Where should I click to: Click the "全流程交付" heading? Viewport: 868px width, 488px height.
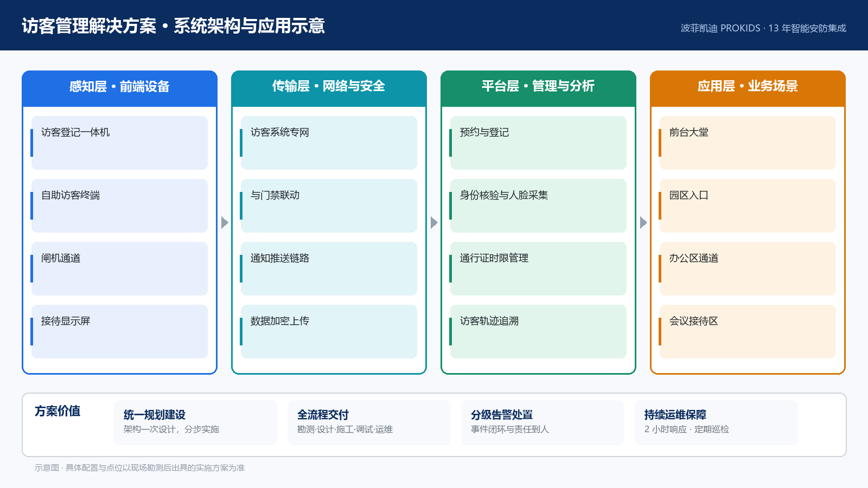coord(323,415)
